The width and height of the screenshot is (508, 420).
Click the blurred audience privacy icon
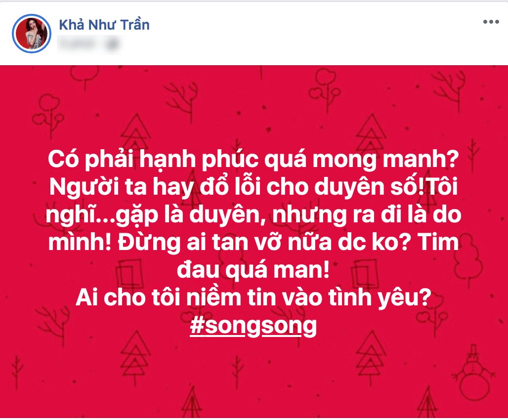112,44
